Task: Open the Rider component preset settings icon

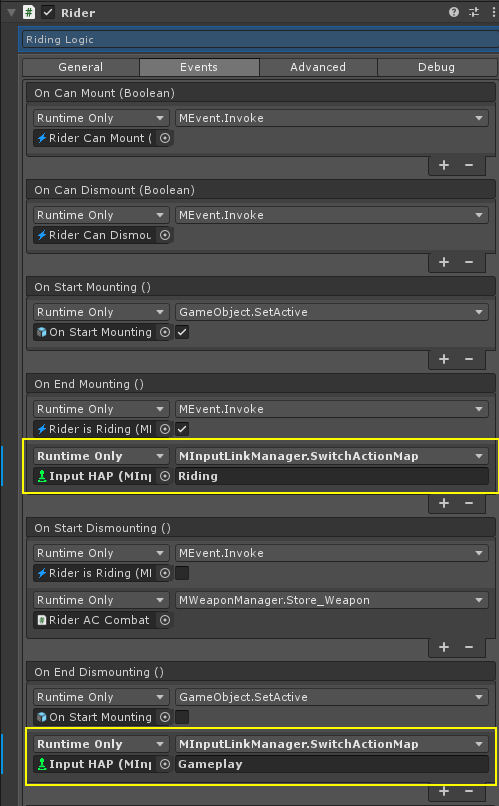Action: [x=474, y=12]
